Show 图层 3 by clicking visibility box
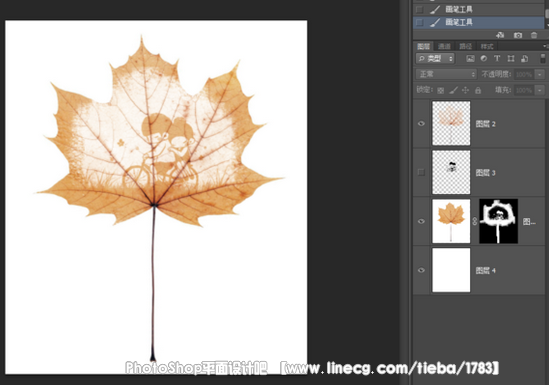 421,172
